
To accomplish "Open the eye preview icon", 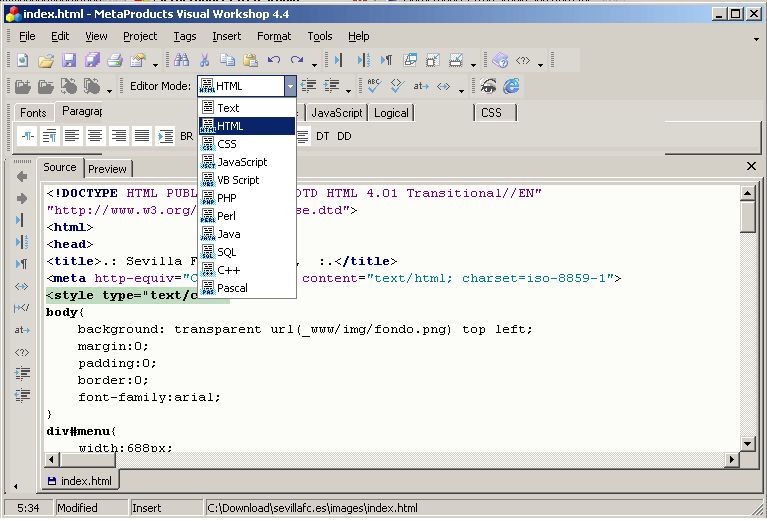I will [x=488, y=86].
